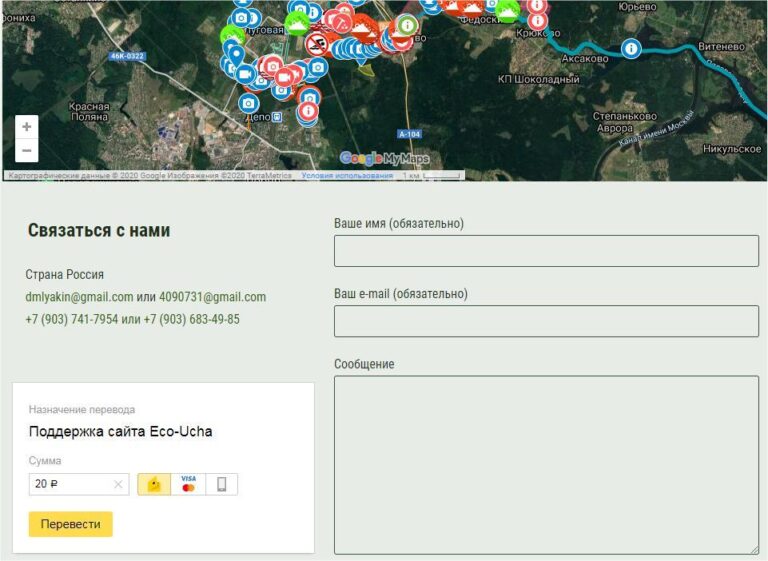
Task: Click 4090731@gmail.com email link
Action: (212, 297)
